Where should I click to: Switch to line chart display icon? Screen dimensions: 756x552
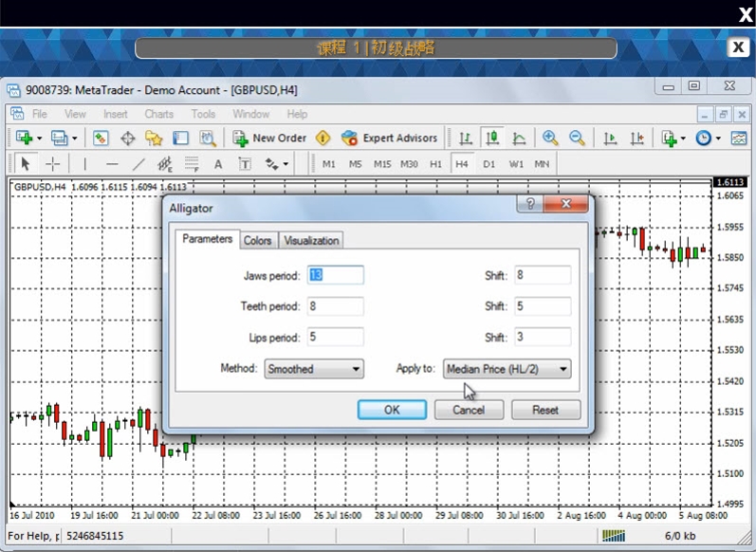click(519, 138)
